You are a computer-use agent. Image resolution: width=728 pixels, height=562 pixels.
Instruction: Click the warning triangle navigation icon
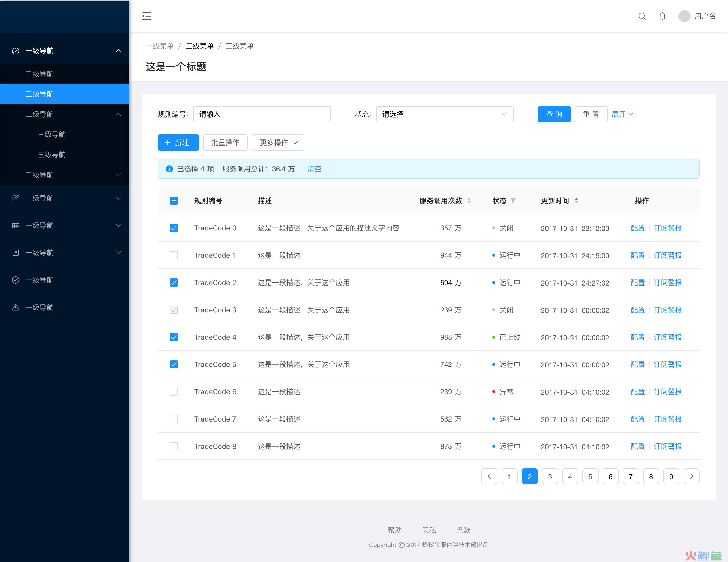click(x=16, y=307)
